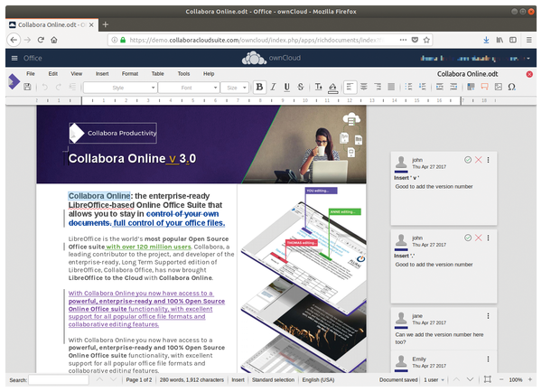Screen dimensions: 542x392
Task: Open the Tools menu
Action: coord(183,74)
